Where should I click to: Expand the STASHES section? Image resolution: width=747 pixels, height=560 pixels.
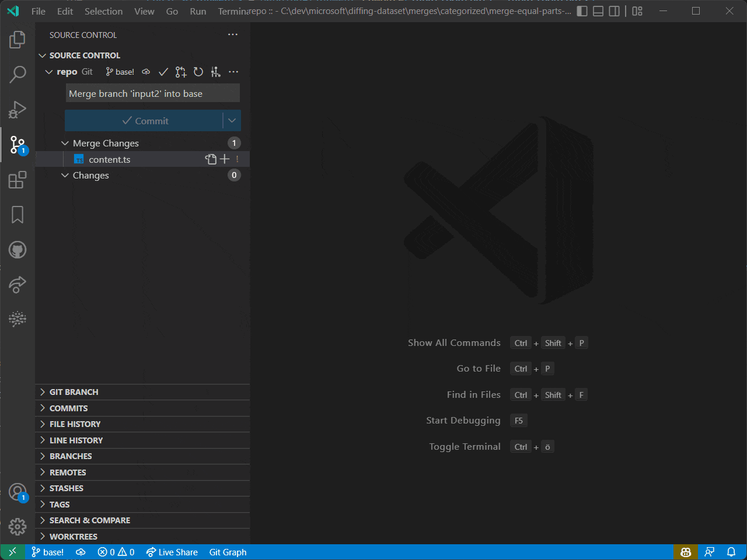click(x=142, y=488)
